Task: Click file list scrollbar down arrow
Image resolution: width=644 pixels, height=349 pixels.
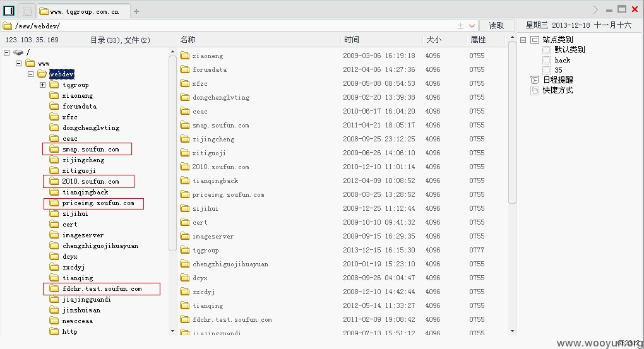Action: pos(512,331)
